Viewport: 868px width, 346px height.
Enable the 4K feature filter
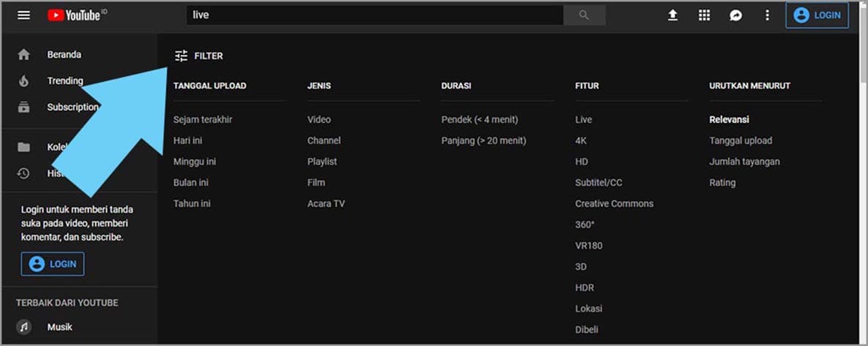point(581,140)
